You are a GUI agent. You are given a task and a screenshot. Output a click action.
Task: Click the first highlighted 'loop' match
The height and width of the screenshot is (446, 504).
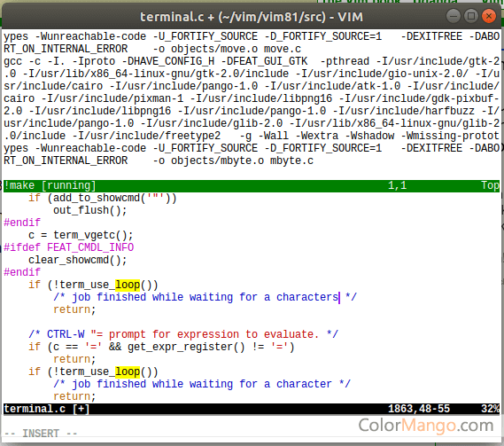click(128, 285)
